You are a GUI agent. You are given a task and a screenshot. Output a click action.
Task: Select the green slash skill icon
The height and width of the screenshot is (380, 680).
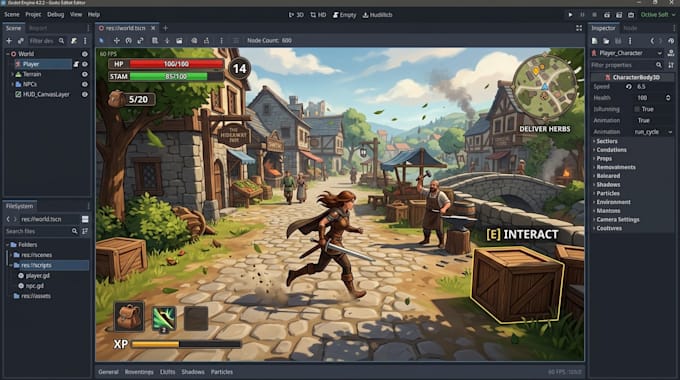point(163,319)
